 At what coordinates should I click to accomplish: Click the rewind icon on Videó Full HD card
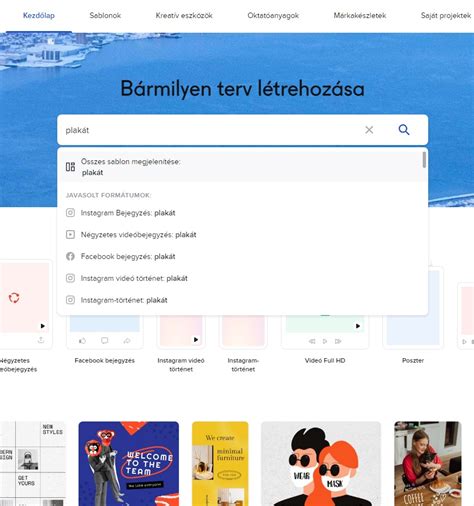point(312,341)
